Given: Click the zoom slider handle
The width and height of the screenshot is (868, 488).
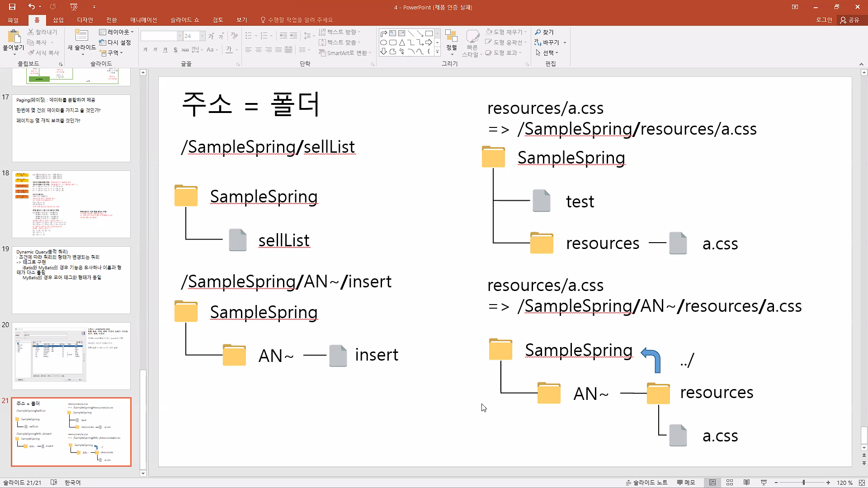Looking at the screenshot, I should [803, 483].
